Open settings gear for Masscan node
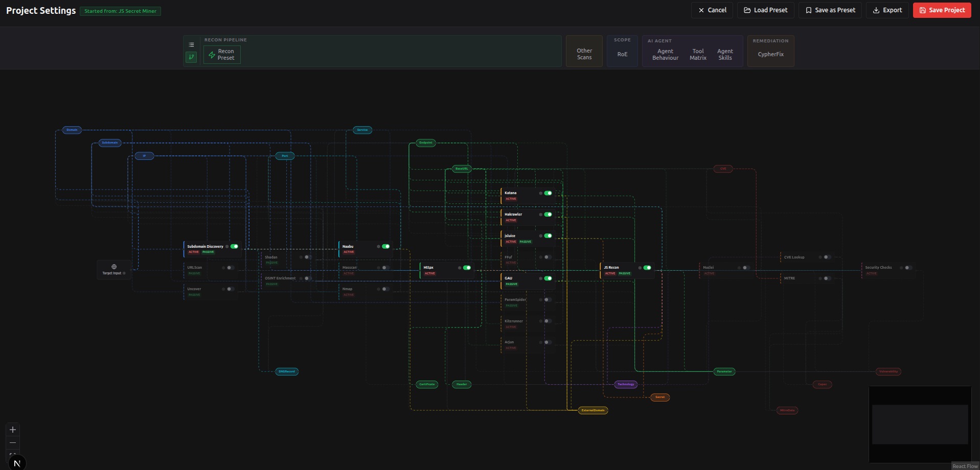This screenshot has height=470, width=980. 378,268
